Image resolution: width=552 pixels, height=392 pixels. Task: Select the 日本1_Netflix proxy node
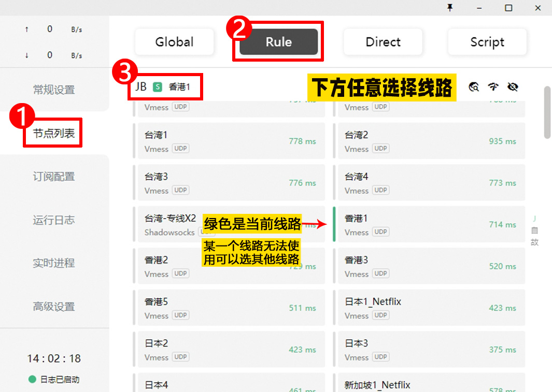[x=431, y=308]
